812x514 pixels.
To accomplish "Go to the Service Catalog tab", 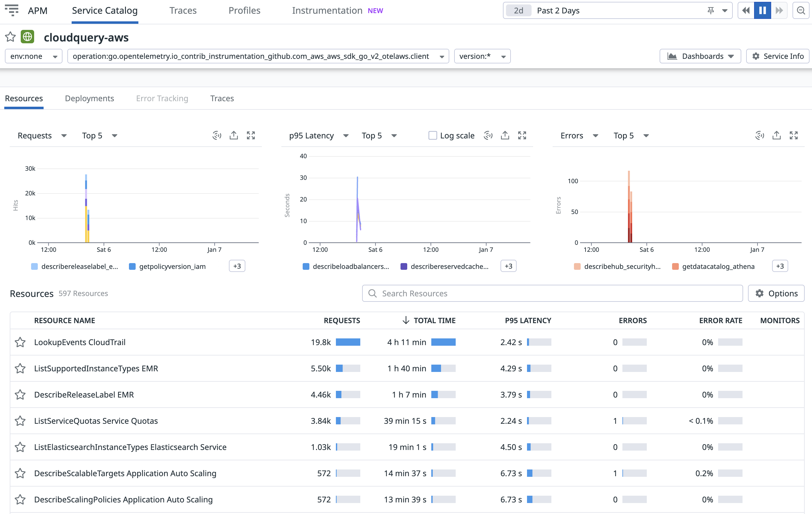I will point(105,10).
